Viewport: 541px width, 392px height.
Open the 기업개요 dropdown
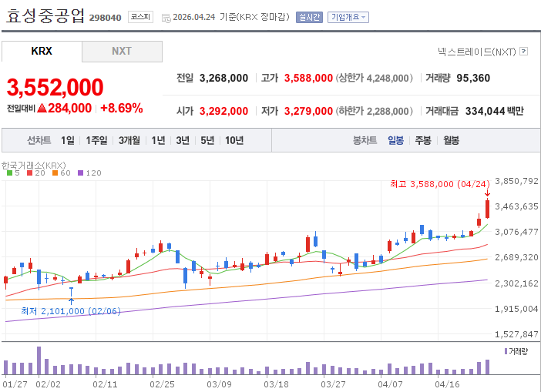(x=348, y=17)
